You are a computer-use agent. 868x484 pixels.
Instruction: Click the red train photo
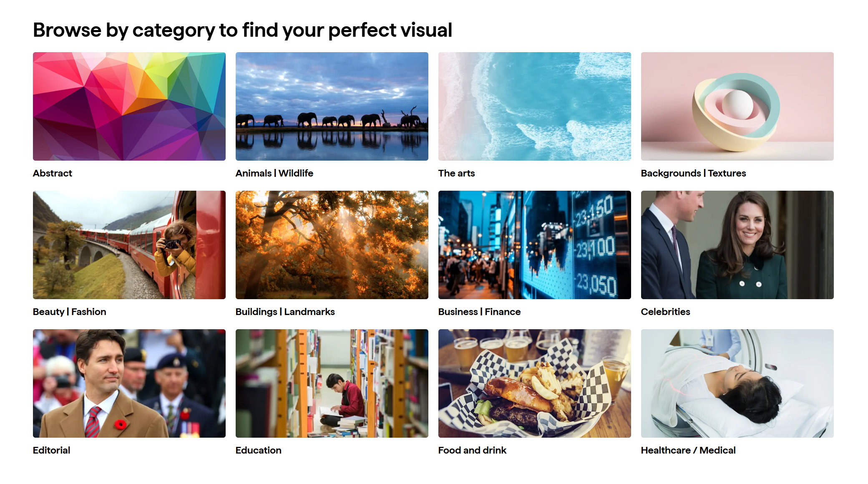pyautogui.click(x=129, y=245)
